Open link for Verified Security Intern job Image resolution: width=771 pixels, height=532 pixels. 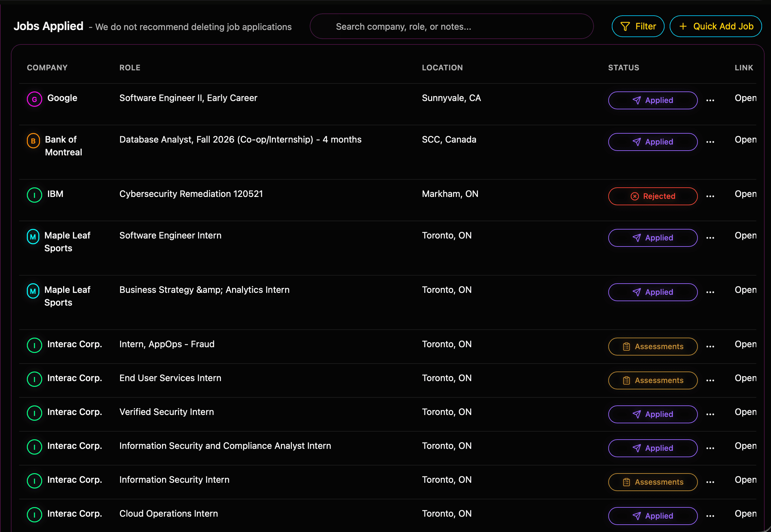coord(745,412)
